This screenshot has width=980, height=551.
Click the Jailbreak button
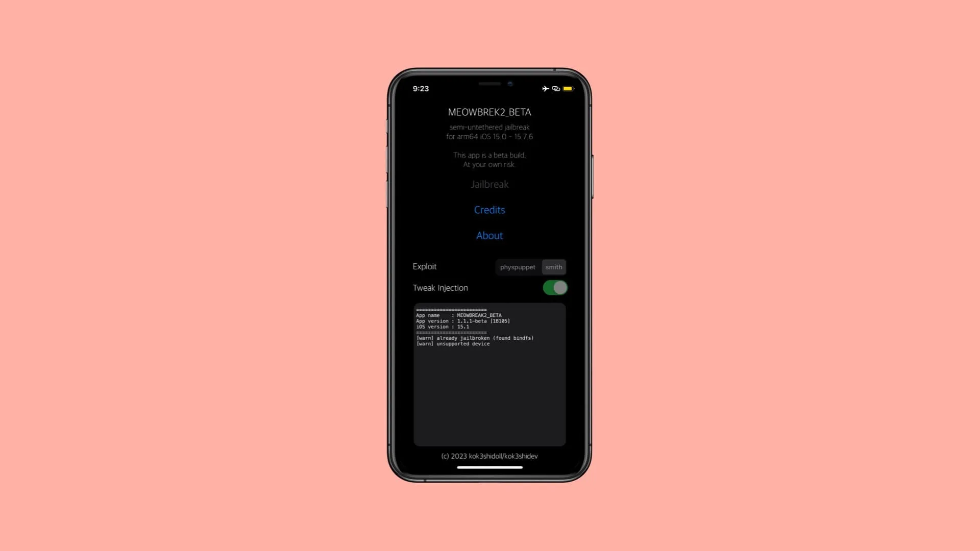point(489,184)
